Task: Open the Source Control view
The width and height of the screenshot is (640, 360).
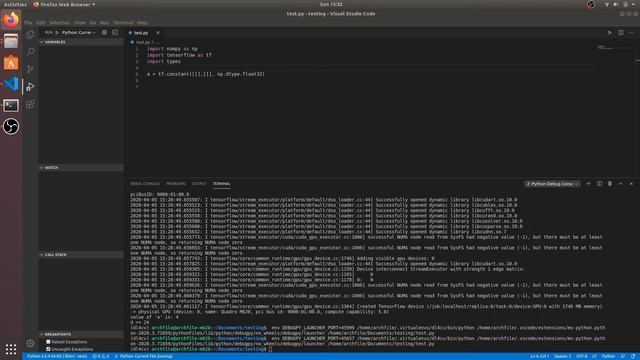Action: [30, 69]
